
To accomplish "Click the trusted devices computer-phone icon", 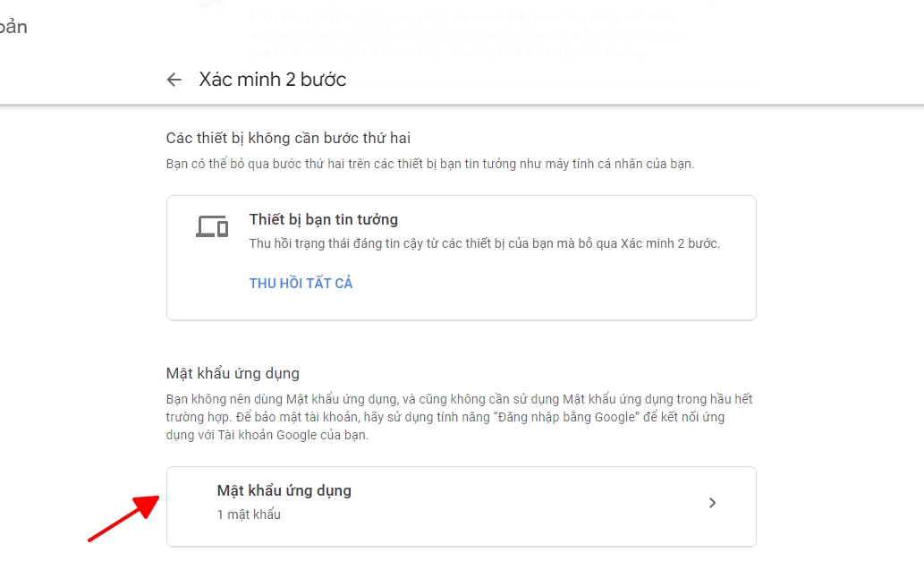I will (212, 227).
